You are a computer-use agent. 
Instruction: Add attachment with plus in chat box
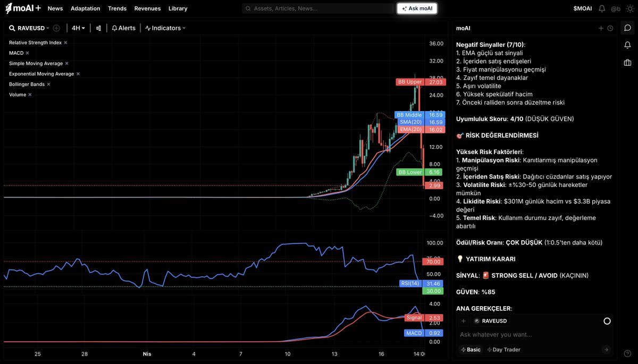click(464, 321)
